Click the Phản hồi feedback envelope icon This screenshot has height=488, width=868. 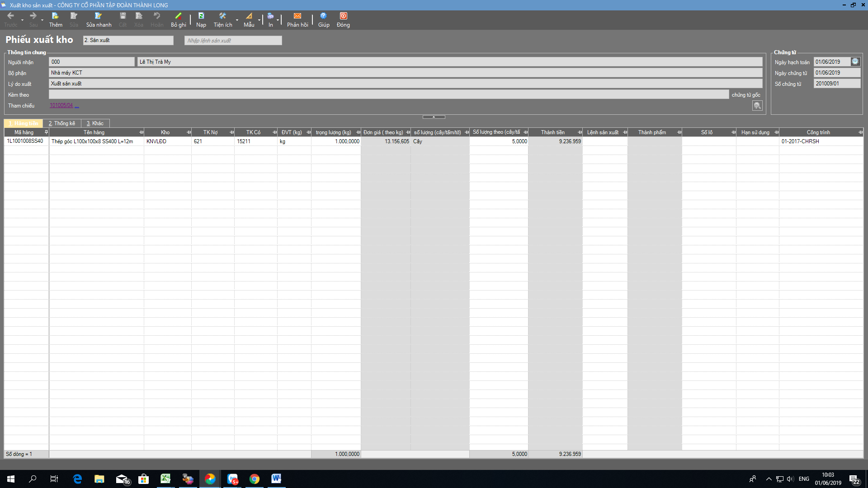(x=297, y=16)
